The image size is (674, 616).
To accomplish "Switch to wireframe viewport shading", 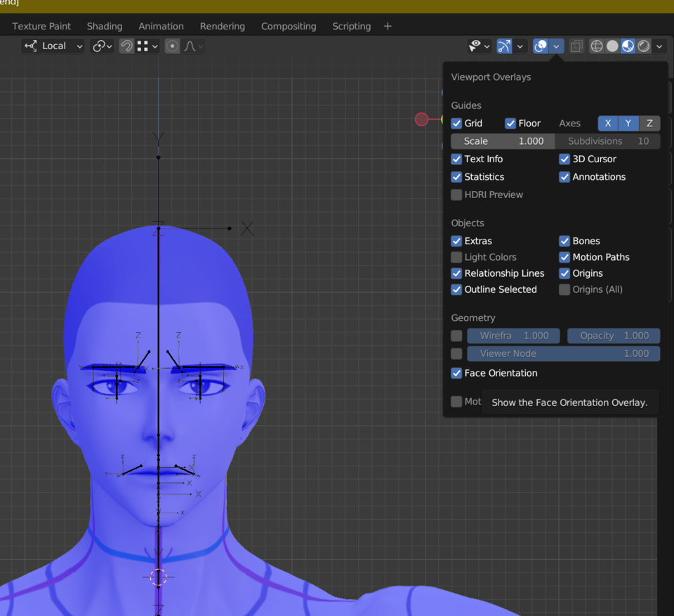I will point(597,46).
